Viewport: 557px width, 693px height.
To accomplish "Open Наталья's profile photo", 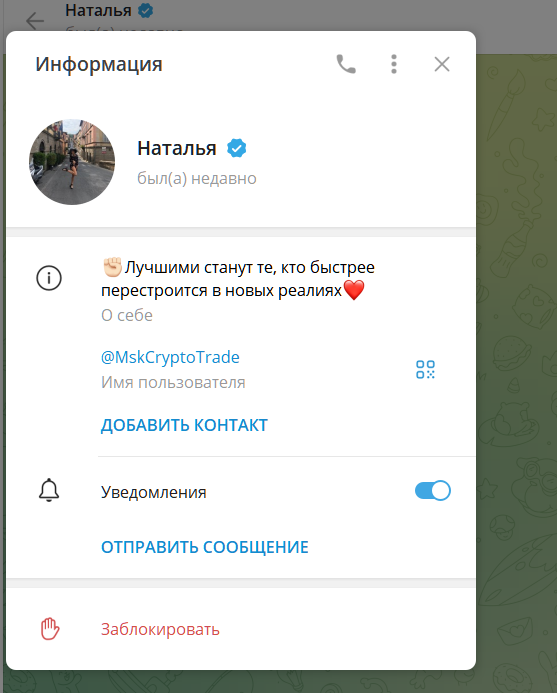I will click(x=72, y=162).
